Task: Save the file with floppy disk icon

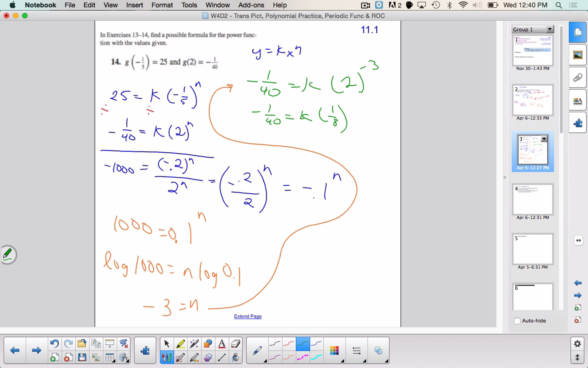Action: 82,357
